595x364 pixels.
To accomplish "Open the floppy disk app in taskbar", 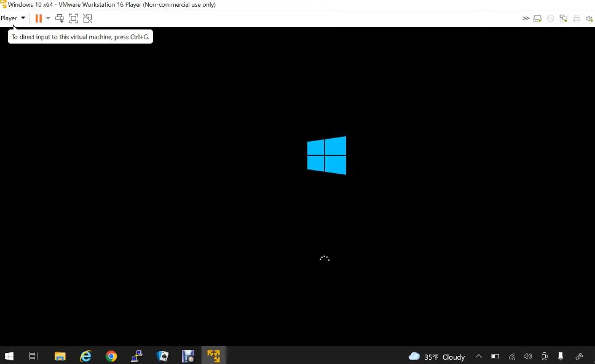I will coord(188,356).
